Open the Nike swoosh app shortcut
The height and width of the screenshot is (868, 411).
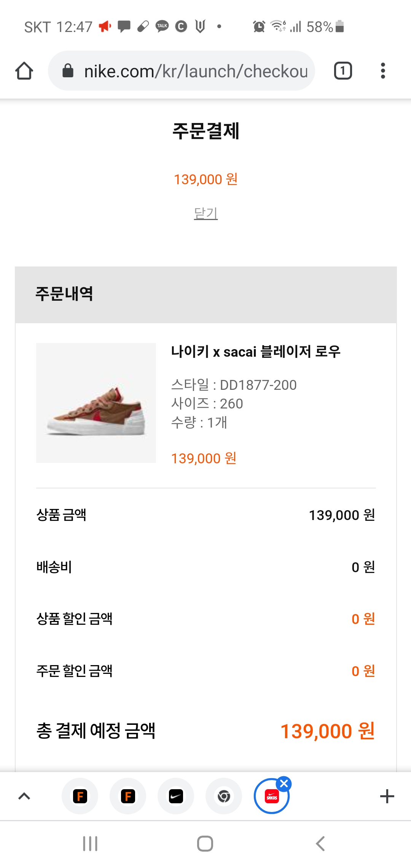[x=176, y=796]
